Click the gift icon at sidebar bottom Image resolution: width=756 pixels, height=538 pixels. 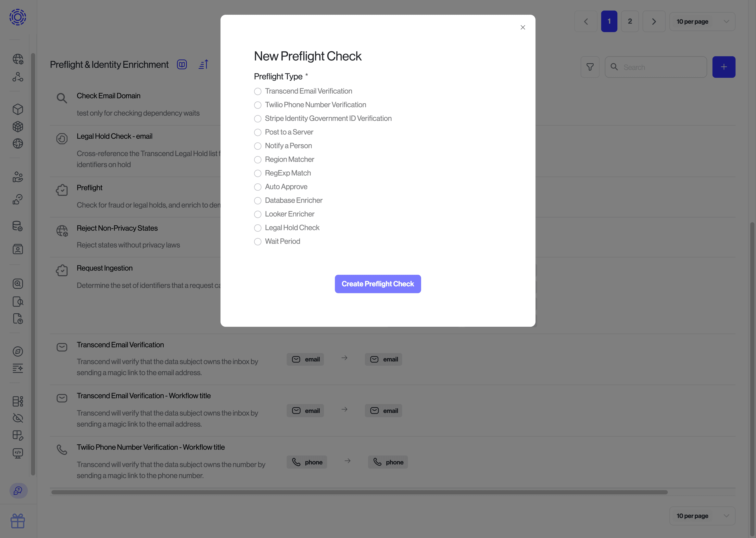[18, 521]
